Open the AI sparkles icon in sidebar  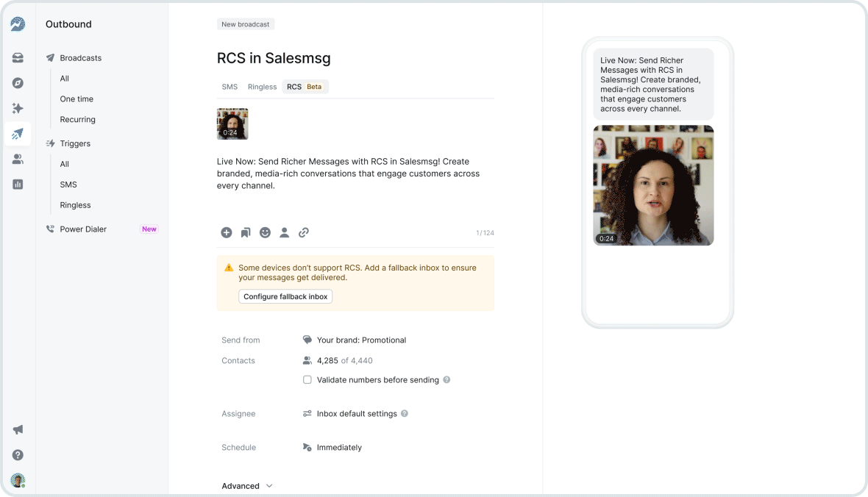(x=18, y=108)
